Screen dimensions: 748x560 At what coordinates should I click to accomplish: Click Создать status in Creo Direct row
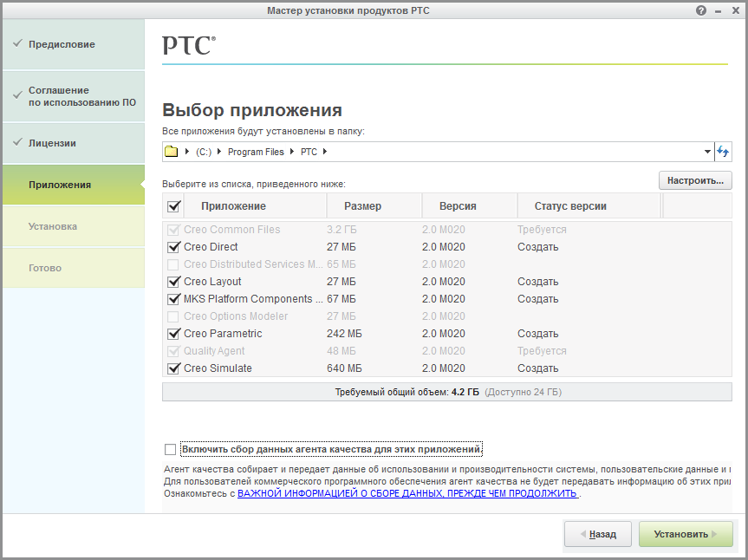point(538,247)
